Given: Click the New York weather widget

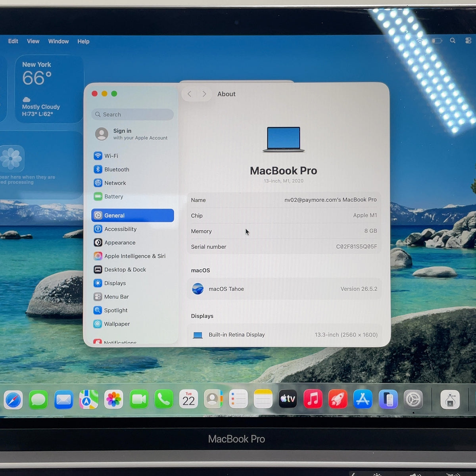Looking at the screenshot, I should 49,89.
